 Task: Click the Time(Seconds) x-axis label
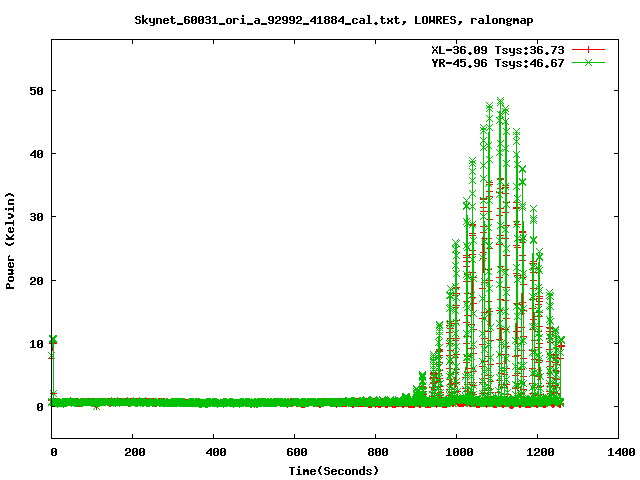coord(336,470)
